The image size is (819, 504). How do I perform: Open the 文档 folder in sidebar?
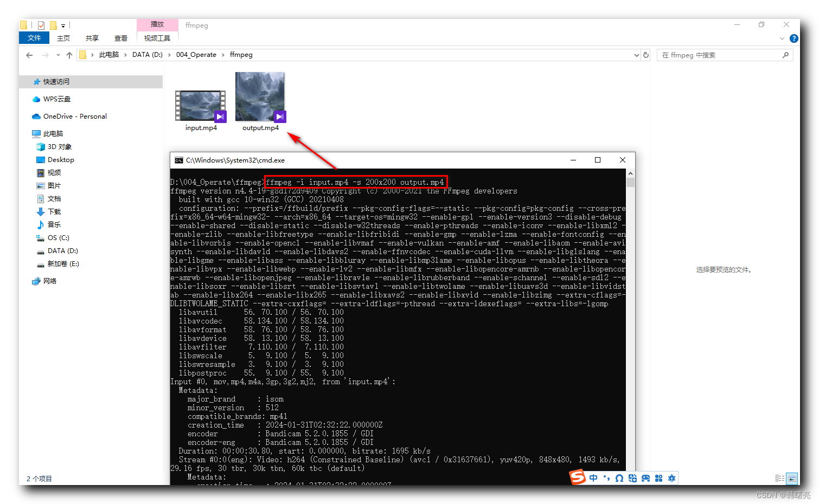click(54, 199)
